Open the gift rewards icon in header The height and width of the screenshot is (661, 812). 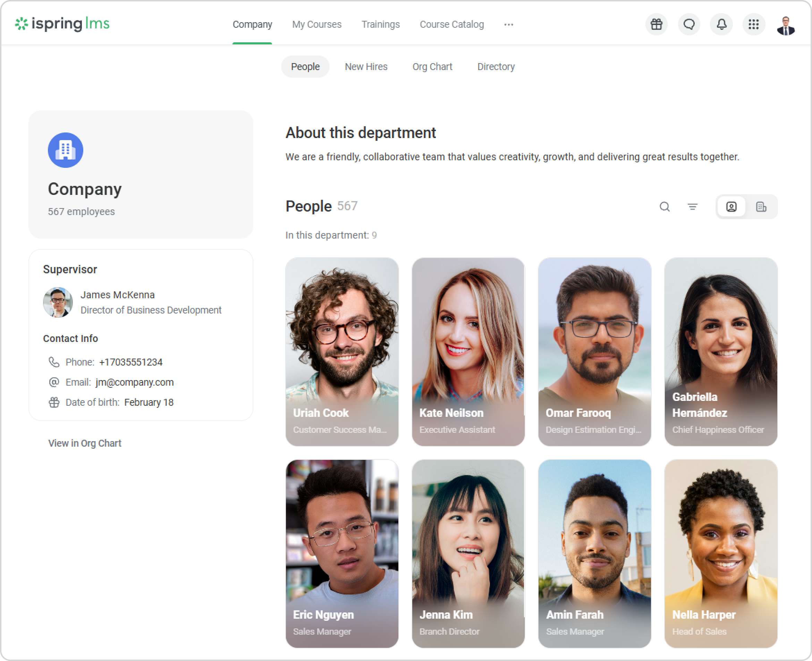tap(656, 24)
